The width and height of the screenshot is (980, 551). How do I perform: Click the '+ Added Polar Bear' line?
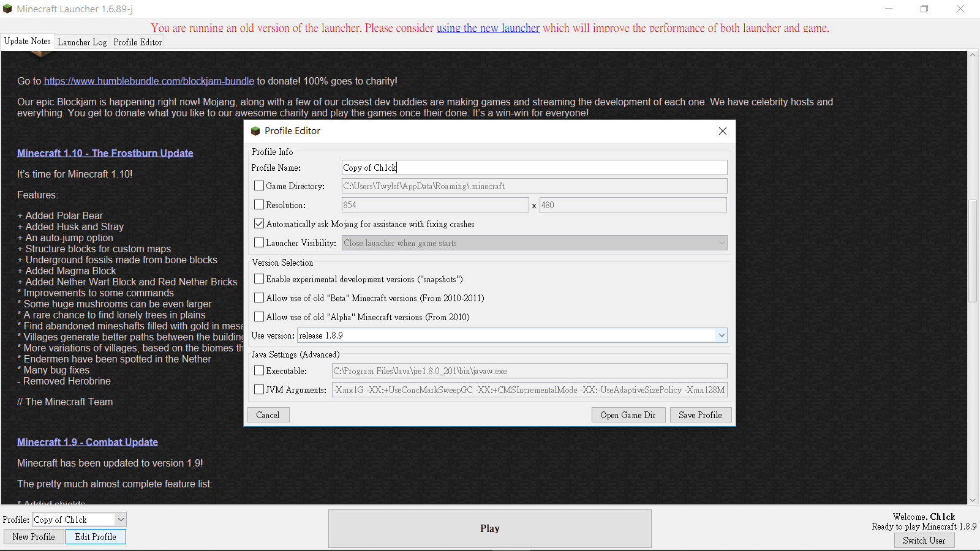[60, 216]
